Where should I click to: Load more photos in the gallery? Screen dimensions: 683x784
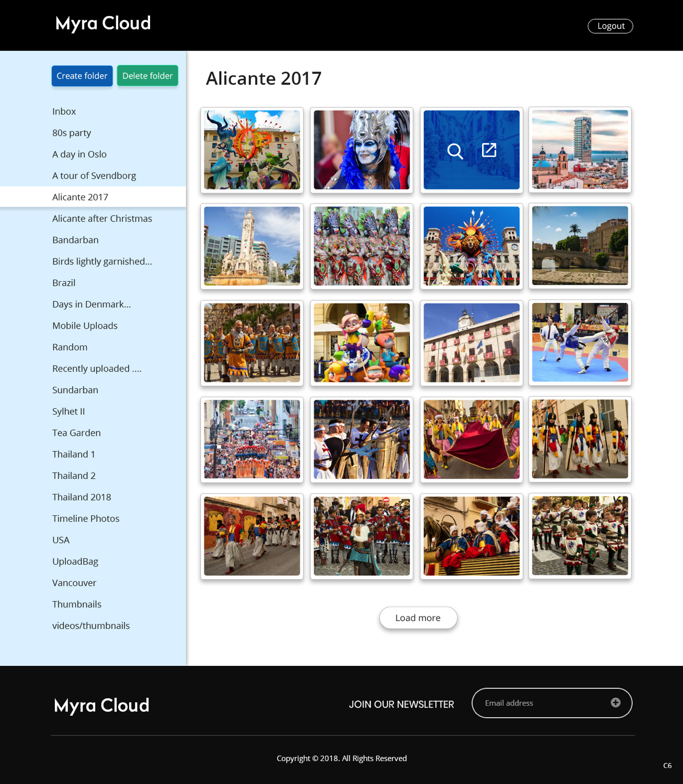pos(418,618)
